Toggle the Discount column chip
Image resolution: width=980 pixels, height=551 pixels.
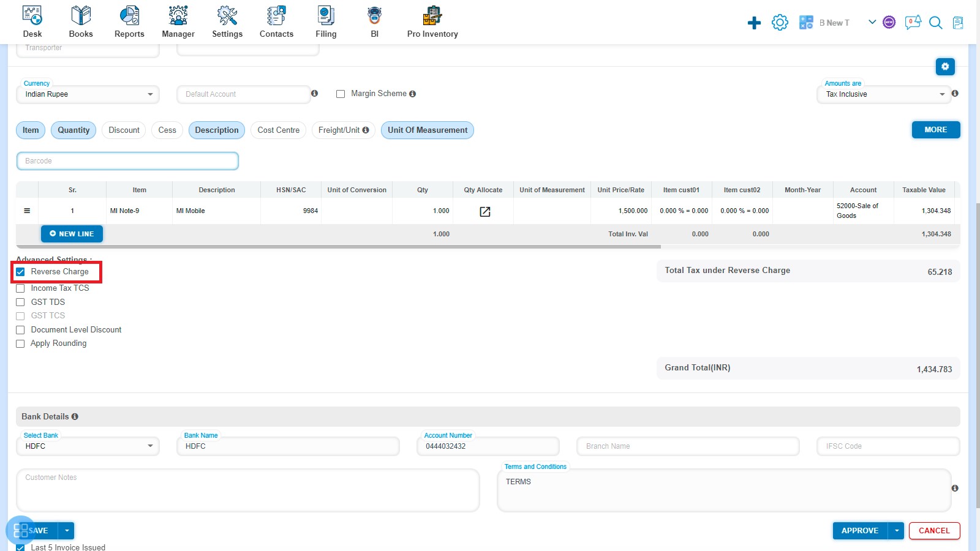pos(124,130)
